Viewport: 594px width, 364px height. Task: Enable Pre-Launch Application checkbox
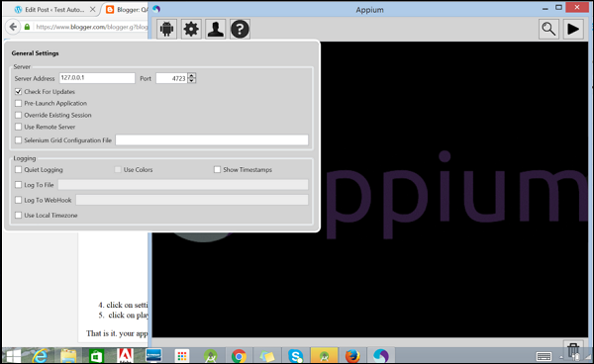pos(18,103)
